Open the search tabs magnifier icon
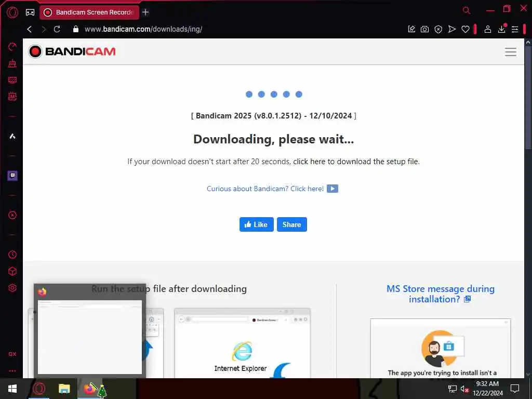This screenshot has width=532, height=399. [467, 10]
